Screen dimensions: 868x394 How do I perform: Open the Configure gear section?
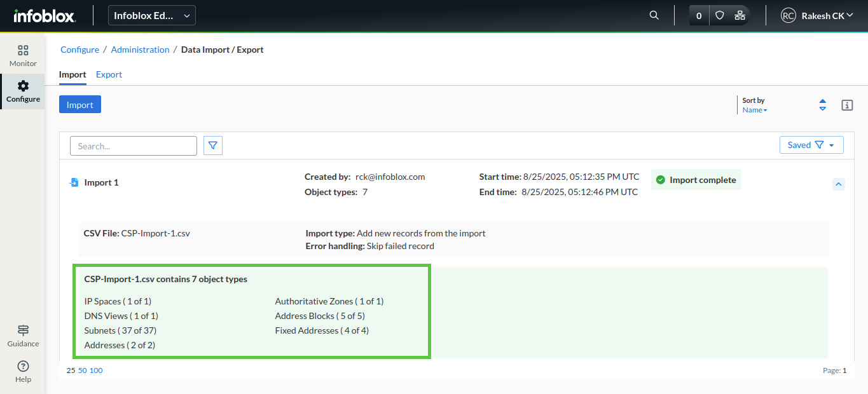(23, 92)
